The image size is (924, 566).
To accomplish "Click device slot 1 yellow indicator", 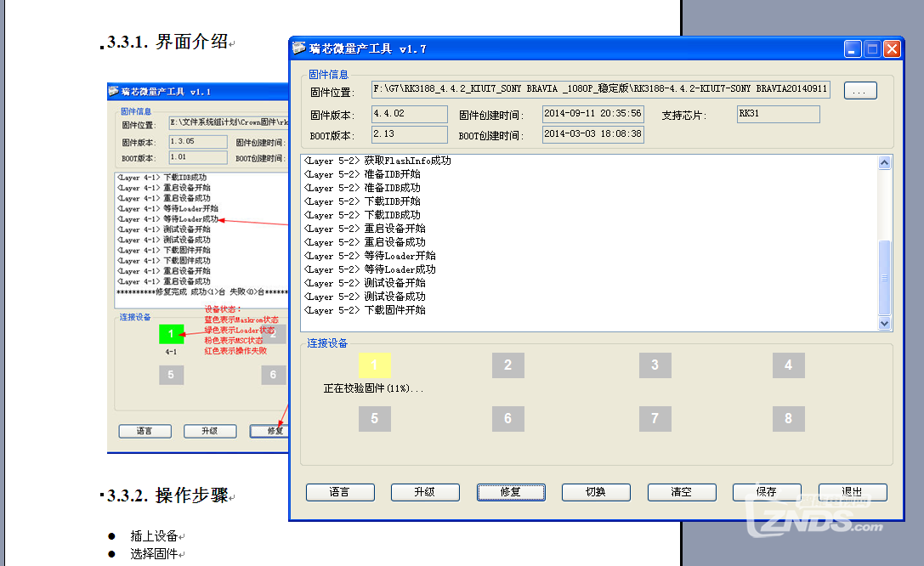I will [x=374, y=365].
